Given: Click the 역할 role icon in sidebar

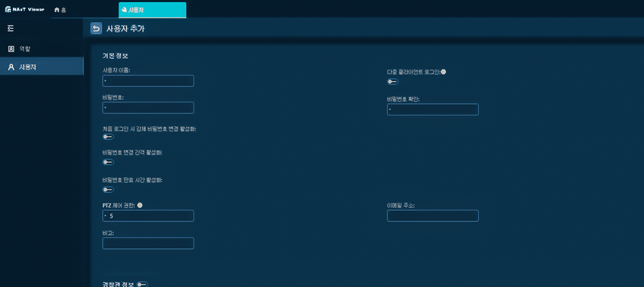Looking at the screenshot, I should click(x=11, y=49).
